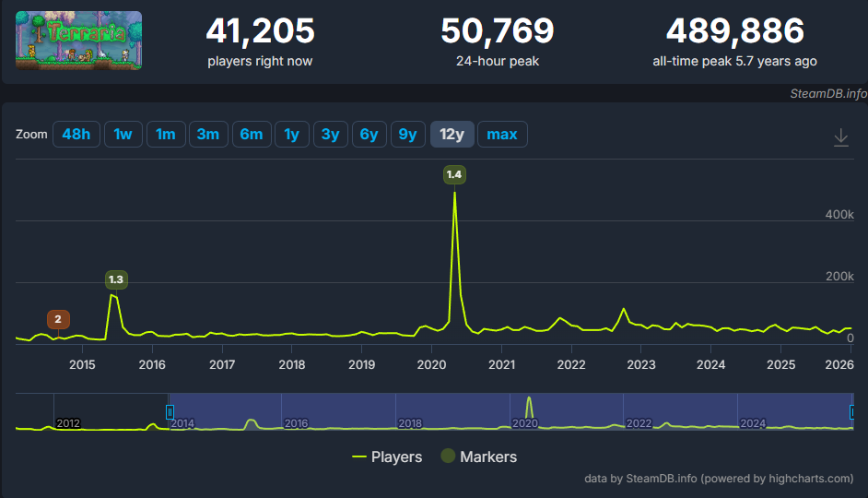The height and width of the screenshot is (498, 868).
Task: Set zoom to 6y
Action: [x=369, y=134]
